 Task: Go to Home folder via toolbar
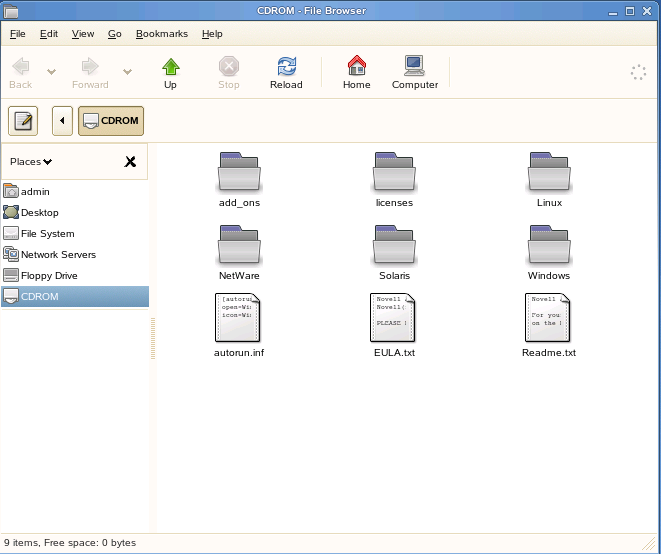pyautogui.click(x=357, y=73)
